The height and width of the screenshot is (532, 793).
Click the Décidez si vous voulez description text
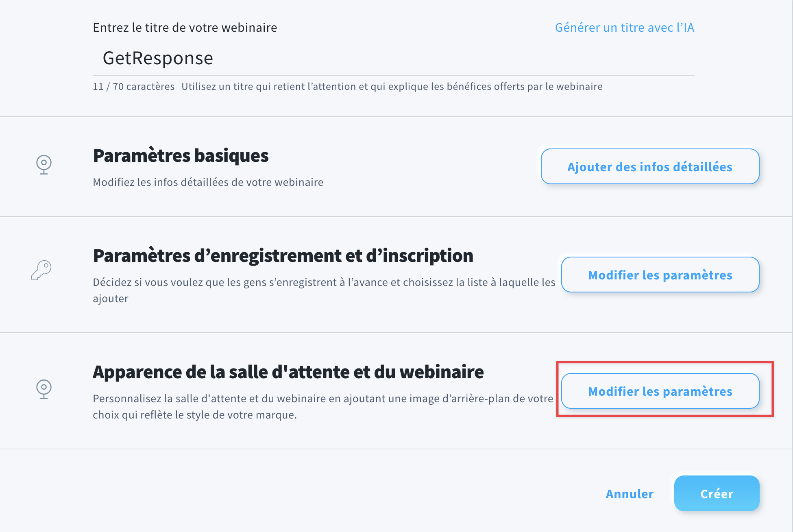324,290
